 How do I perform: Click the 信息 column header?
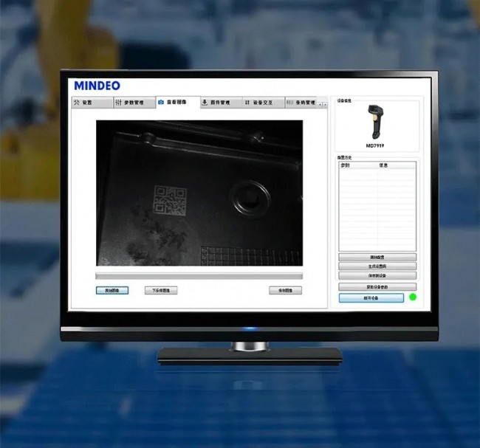pyautogui.click(x=383, y=165)
